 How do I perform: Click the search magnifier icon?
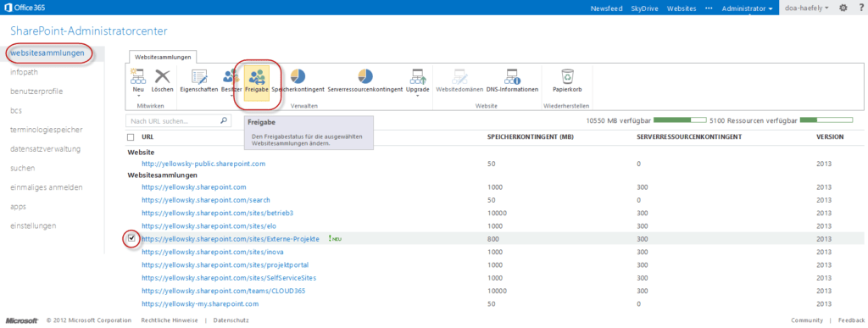click(224, 120)
